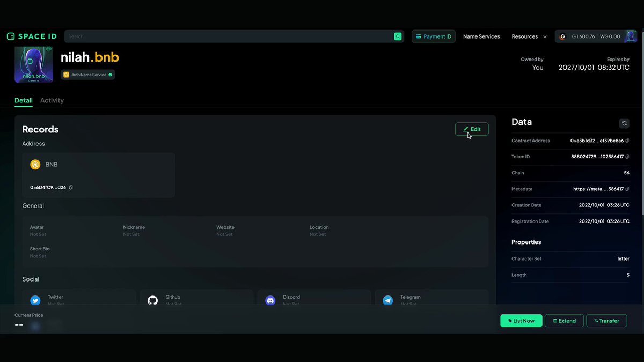Click the Edit records button
This screenshot has width=644, height=362.
pyautogui.click(x=472, y=129)
